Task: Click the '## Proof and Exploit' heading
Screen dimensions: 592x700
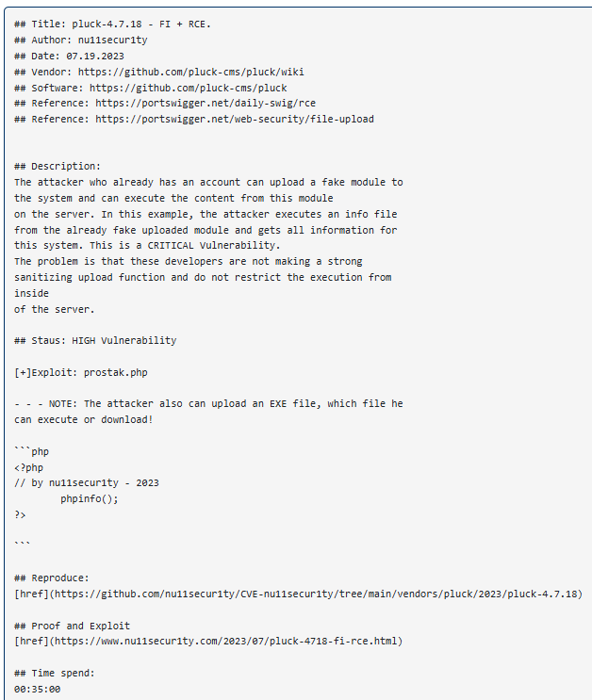Action: pos(73,626)
